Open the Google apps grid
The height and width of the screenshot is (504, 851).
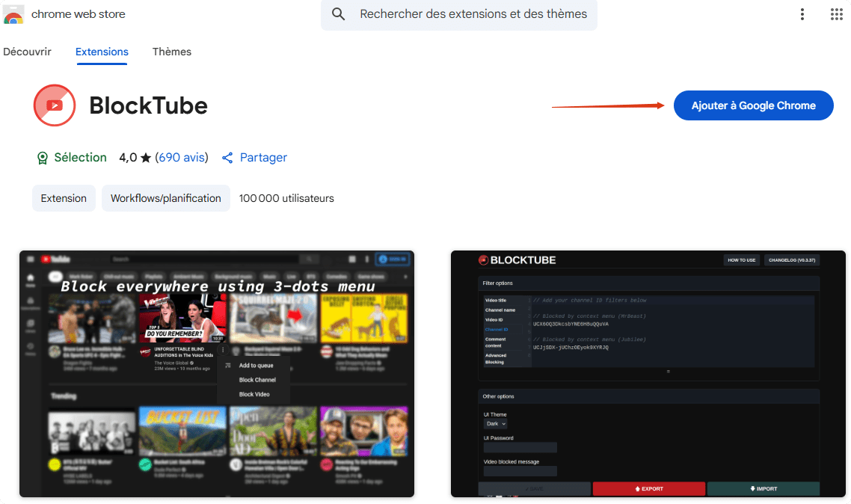[x=836, y=14]
